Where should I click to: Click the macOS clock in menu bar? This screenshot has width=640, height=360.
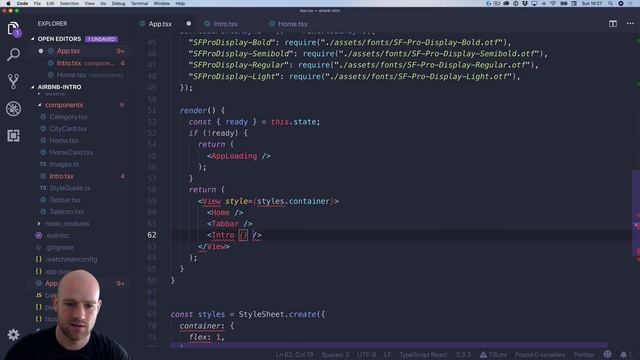point(592,3)
